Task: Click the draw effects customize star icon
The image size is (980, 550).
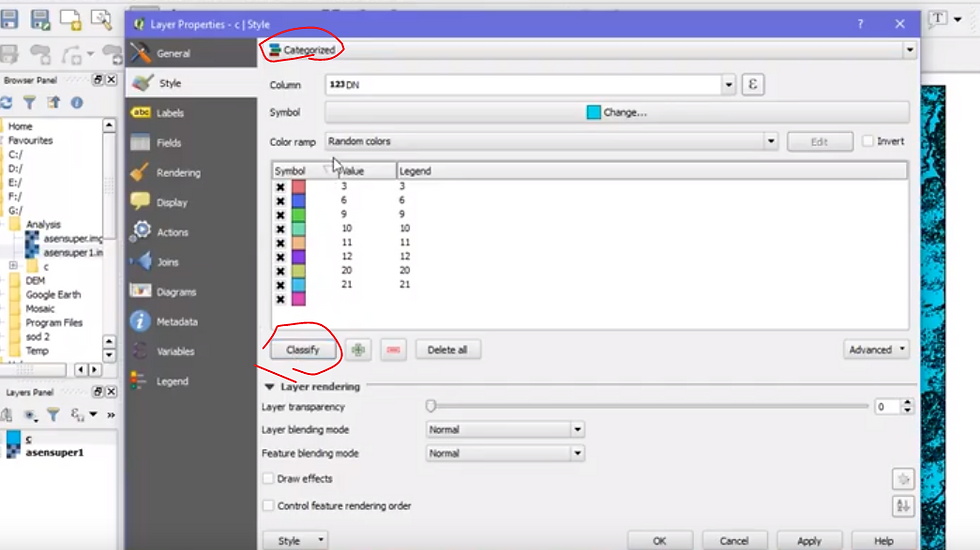Action: pos(903,479)
